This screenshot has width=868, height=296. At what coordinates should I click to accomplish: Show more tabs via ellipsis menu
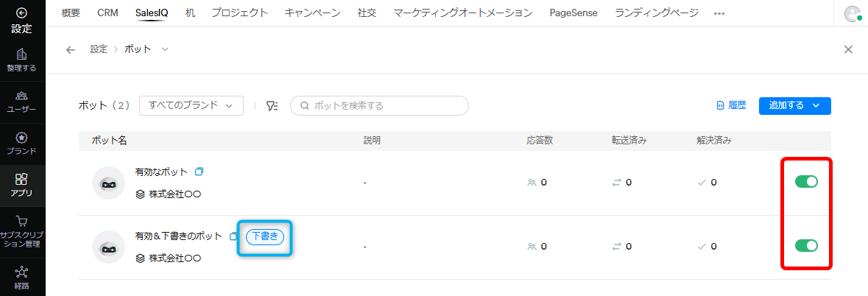[x=719, y=13]
